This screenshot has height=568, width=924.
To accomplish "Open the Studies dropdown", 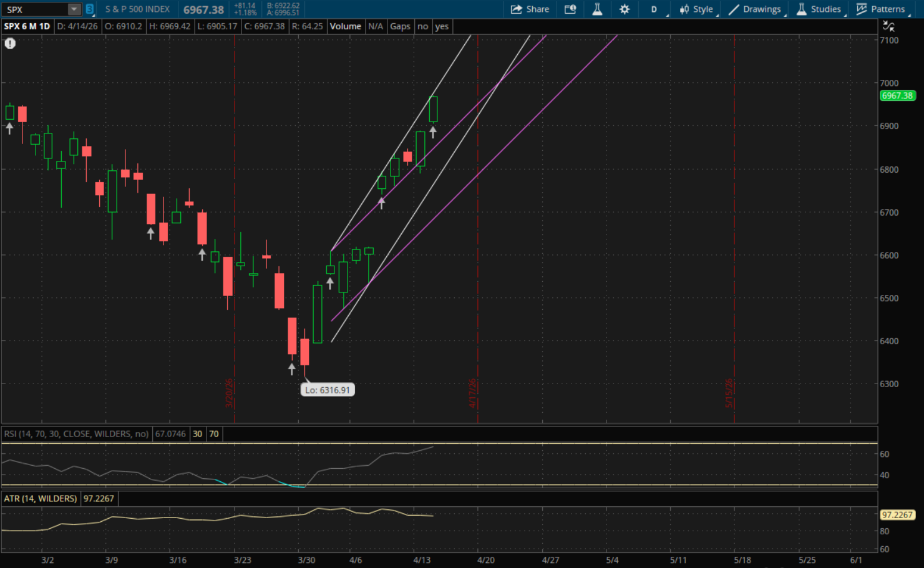I will [819, 9].
